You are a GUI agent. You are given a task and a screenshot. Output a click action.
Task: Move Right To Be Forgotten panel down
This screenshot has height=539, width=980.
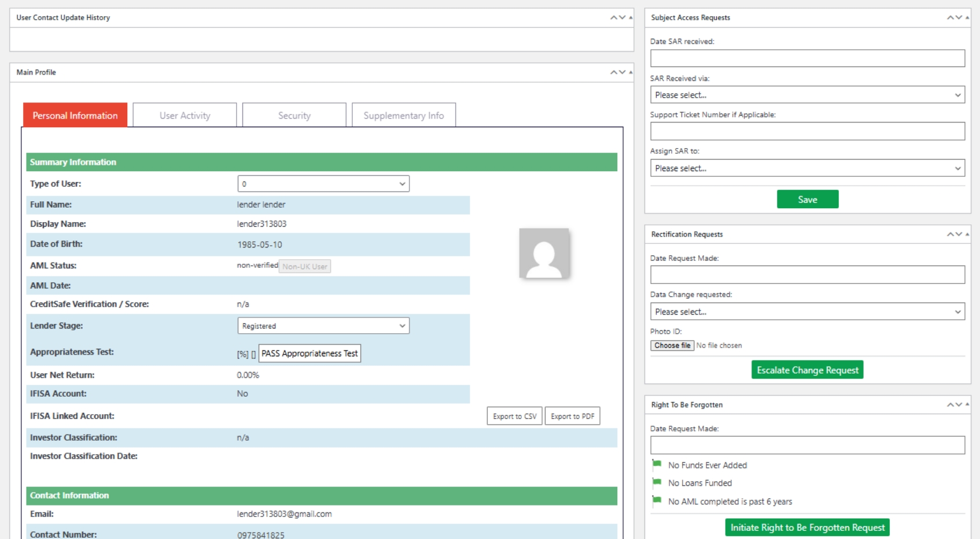tap(959, 405)
